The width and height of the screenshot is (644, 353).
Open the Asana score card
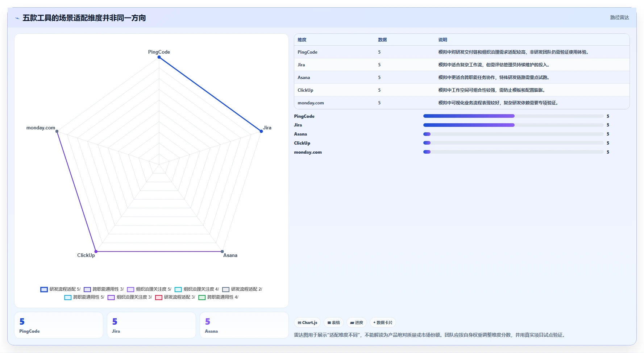point(244,325)
